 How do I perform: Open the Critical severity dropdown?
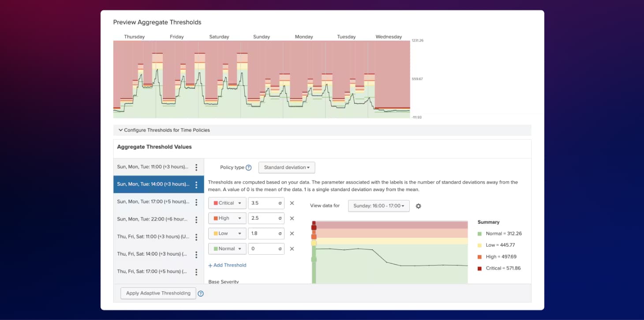pyautogui.click(x=227, y=203)
